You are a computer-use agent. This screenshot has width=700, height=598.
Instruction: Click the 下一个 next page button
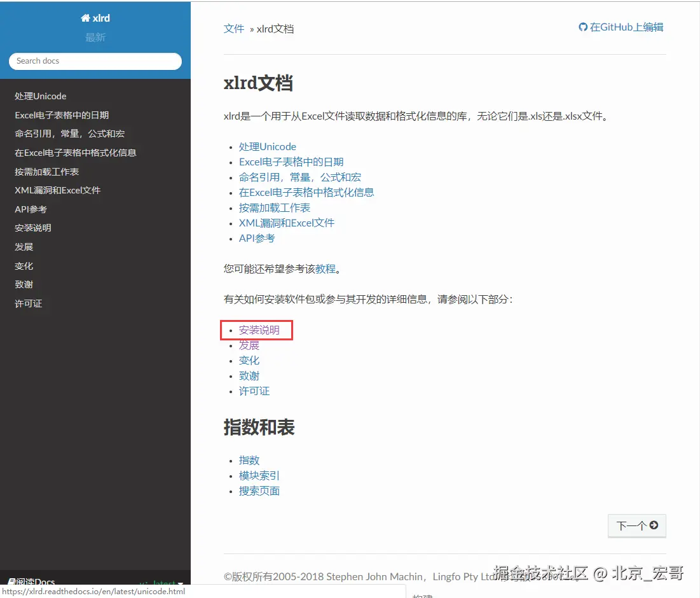pos(637,525)
